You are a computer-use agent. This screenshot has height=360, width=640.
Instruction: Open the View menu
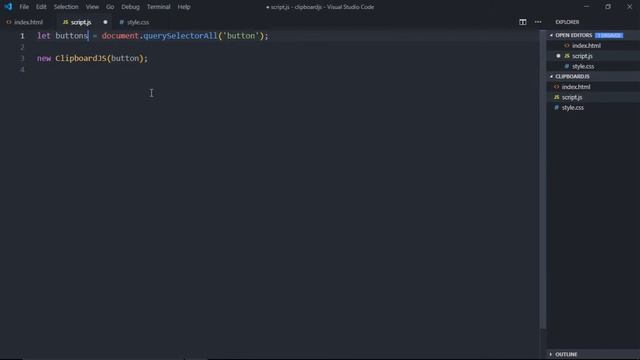[x=92, y=7]
